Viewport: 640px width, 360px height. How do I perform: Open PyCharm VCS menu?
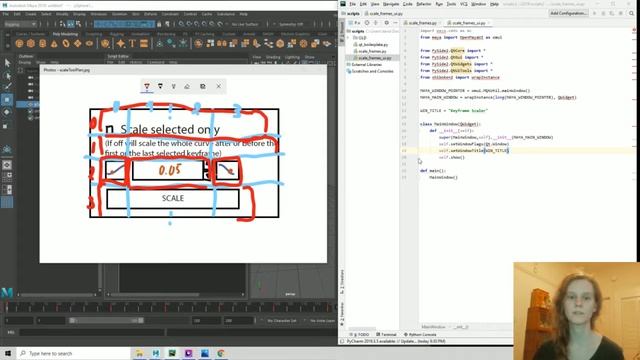point(464,4)
